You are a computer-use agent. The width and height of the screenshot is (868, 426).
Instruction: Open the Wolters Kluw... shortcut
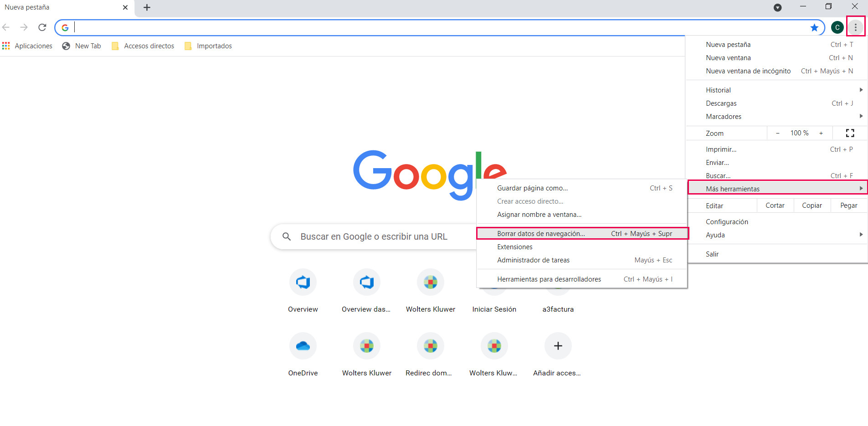pyautogui.click(x=493, y=355)
